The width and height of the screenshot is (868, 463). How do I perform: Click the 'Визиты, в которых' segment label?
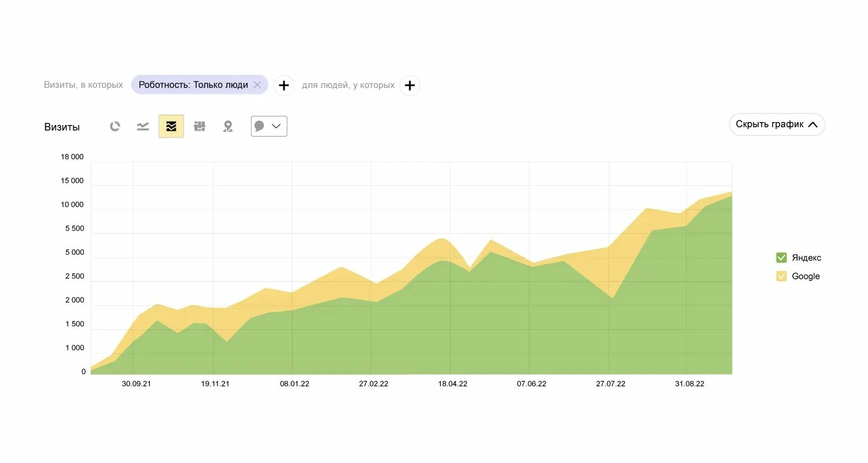pyautogui.click(x=83, y=85)
